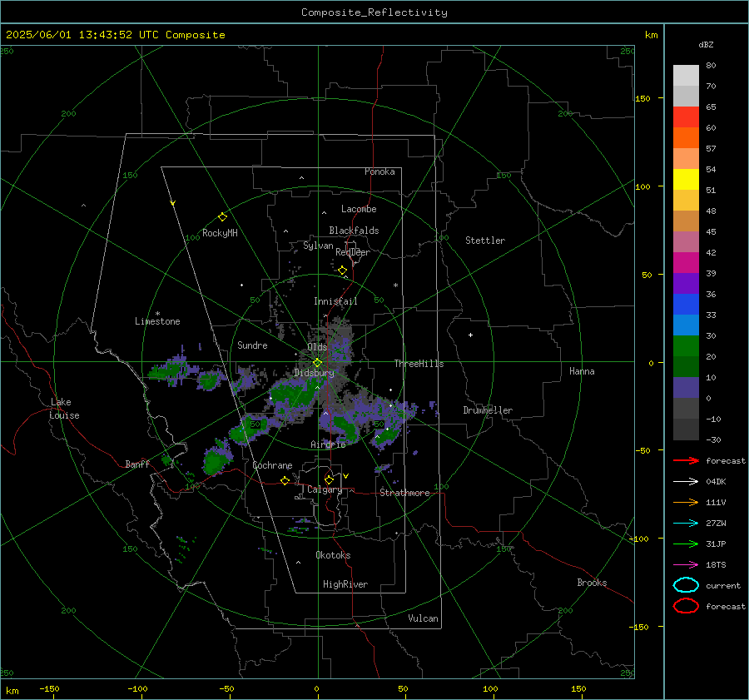Select the purple 39–36 dBZ swatch
Viewport: 749px width, 700px height.
tap(686, 283)
